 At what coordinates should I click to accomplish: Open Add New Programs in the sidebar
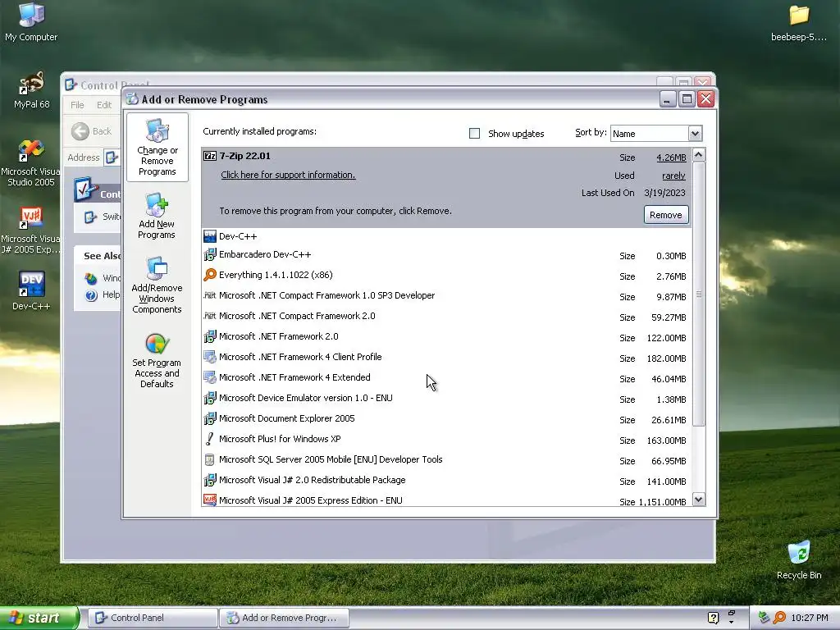[157, 216]
